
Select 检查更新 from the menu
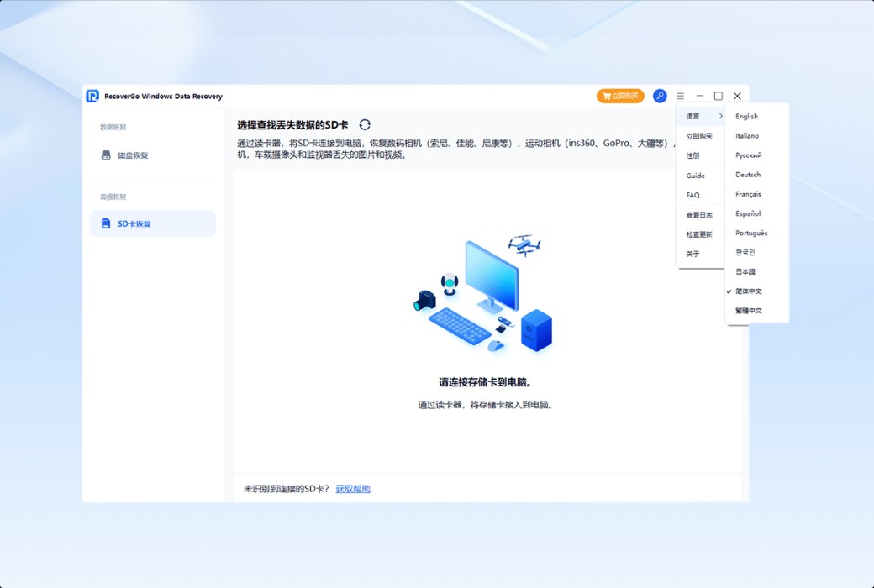tap(700, 234)
